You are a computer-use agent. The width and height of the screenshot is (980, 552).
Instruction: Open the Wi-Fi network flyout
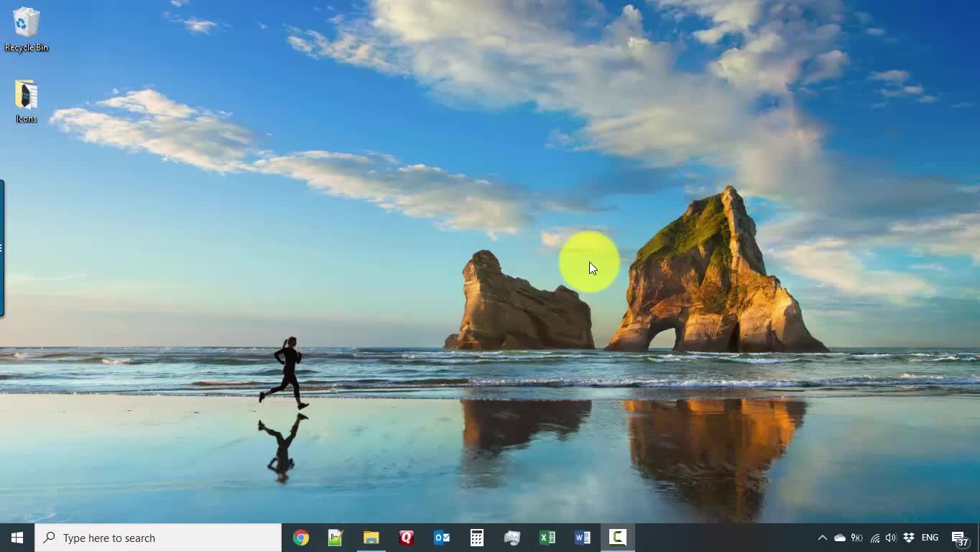tap(874, 538)
